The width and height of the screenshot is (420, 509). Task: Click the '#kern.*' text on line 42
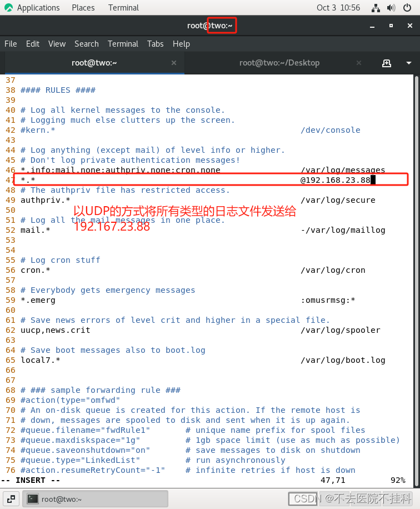pyautogui.click(x=38, y=130)
